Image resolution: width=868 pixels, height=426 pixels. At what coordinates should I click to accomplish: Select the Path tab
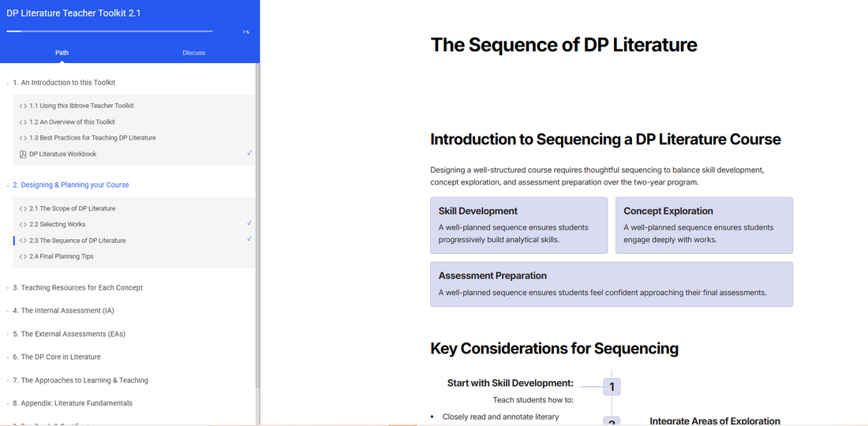62,53
